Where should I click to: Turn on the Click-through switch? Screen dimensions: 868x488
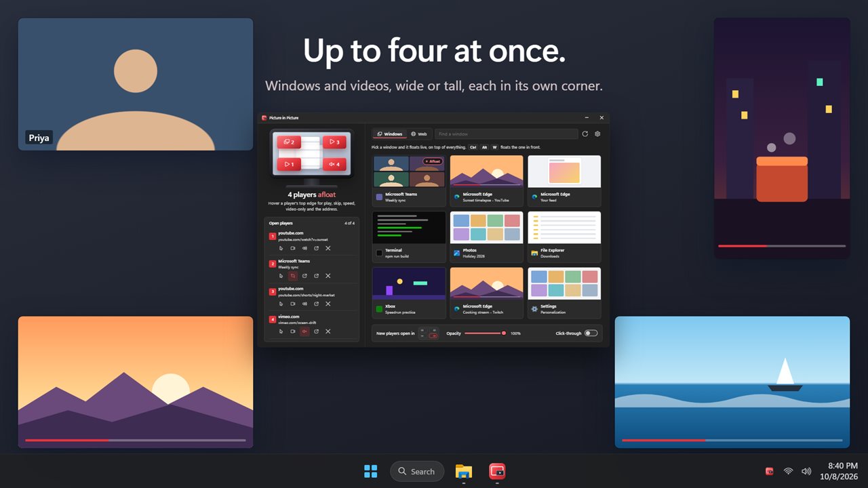point(591,333)
